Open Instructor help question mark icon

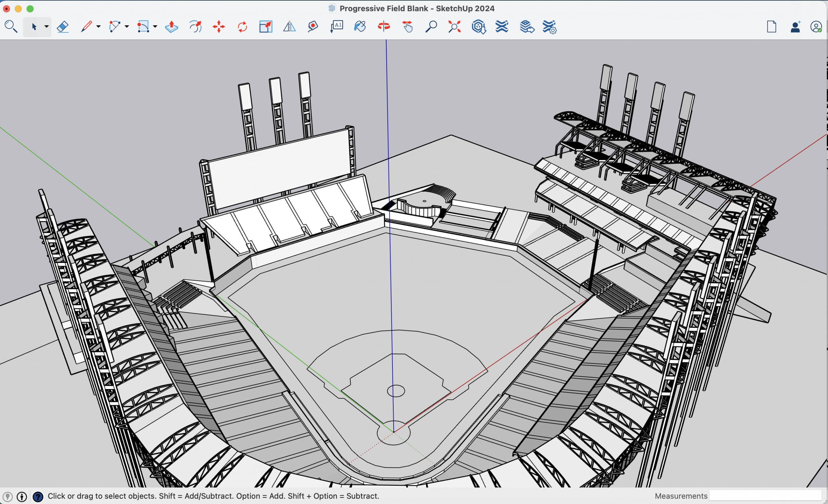coord(38,496)
